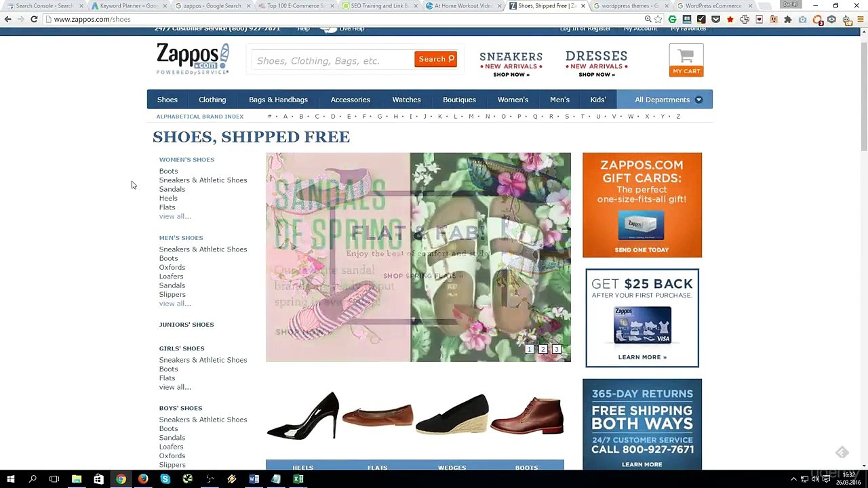
Task: Click the eye-shaped extension icon
Action: (831, 20)
